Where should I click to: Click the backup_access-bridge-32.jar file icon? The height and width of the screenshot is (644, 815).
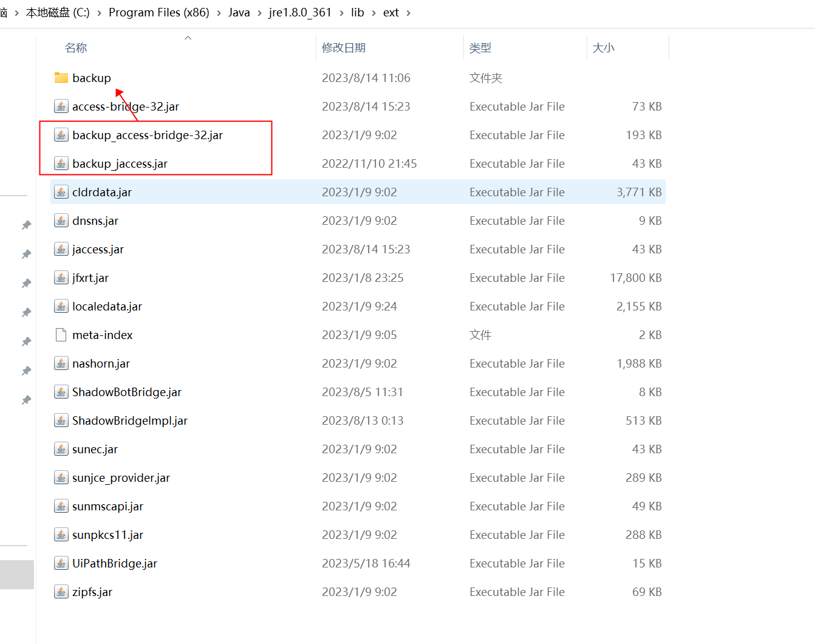coord(61,135)
